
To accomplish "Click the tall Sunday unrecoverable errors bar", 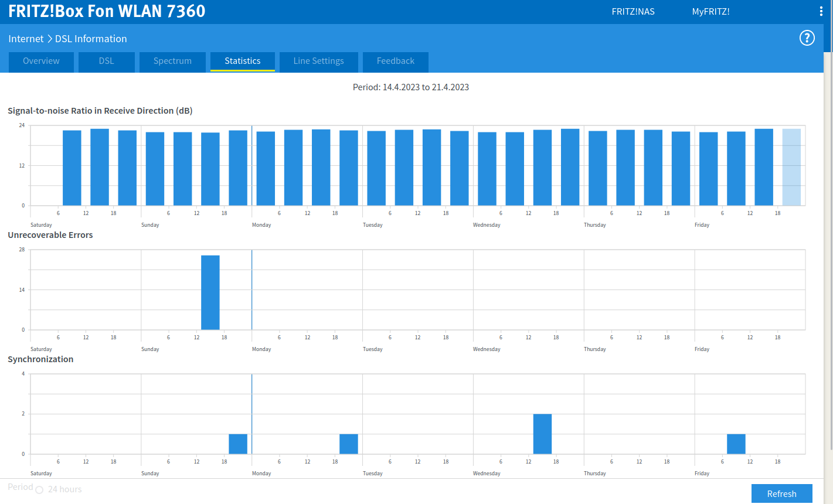I will pos(210,292).
